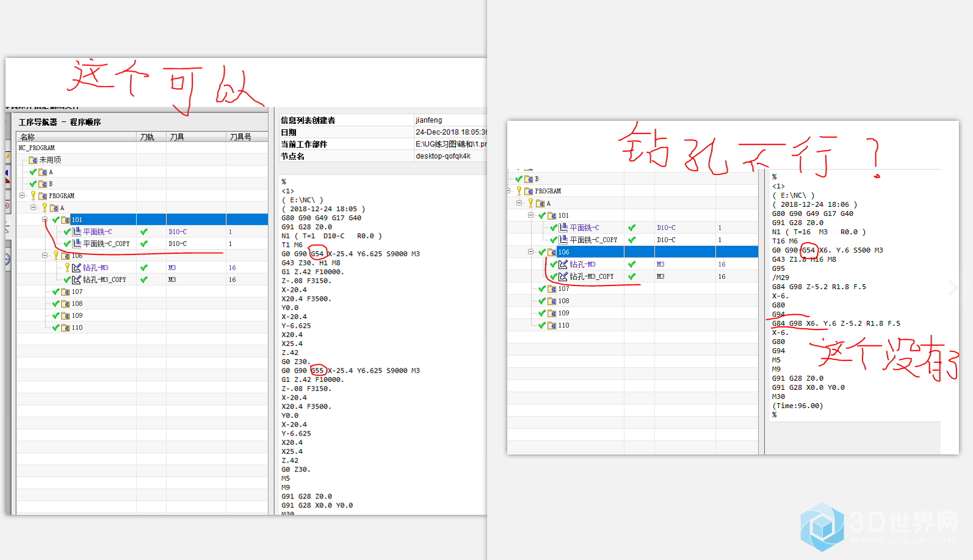
Task: Click the drilling icon of 钻孔-M3_COPY in left navigator
Action: 77,279
